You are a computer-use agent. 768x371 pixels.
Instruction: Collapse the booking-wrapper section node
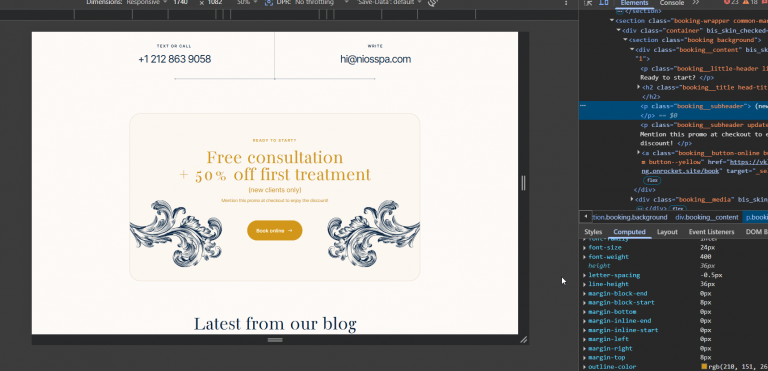pos(612,21)
